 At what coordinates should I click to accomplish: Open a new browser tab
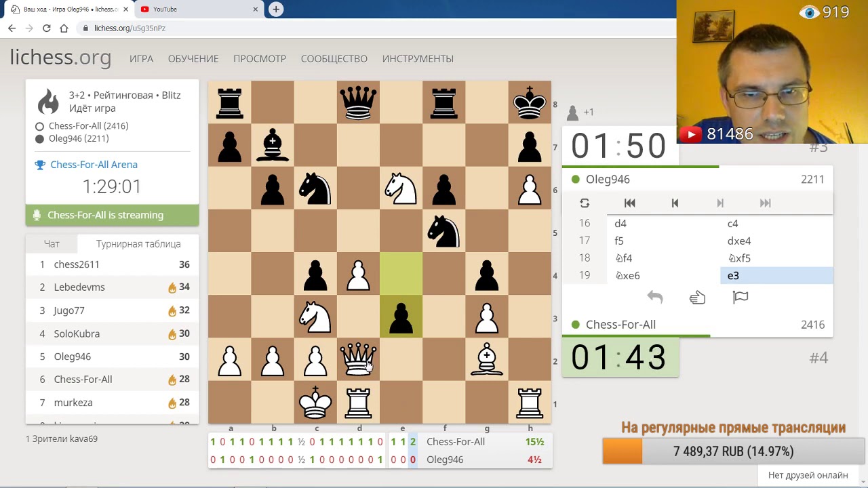[276, 9]
